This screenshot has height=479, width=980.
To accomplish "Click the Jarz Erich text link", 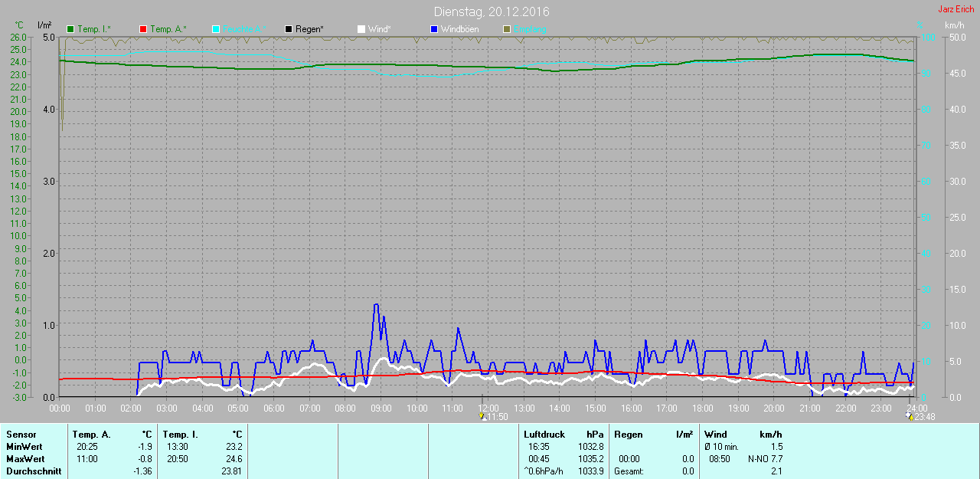I will coord(955,9).
